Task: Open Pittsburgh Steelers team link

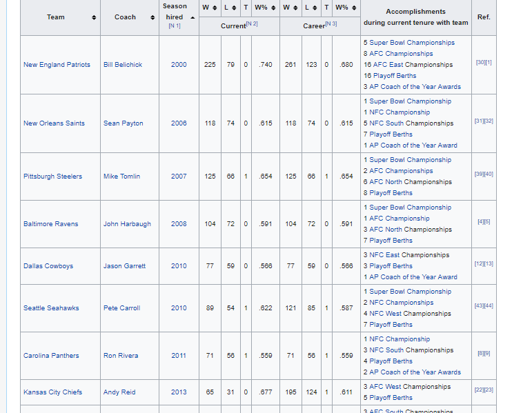Action: 52,177
